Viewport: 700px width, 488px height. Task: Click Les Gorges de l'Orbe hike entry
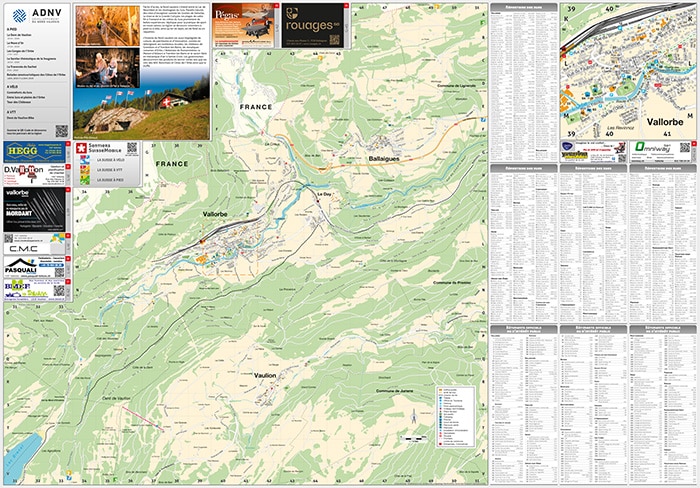20,51
